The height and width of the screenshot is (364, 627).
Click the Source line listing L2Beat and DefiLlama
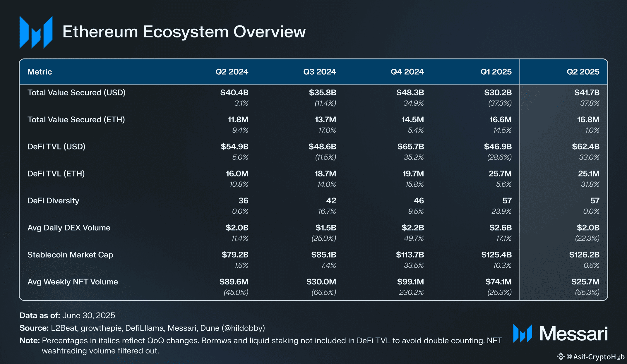pyautogui.click(x=142, y=328)
